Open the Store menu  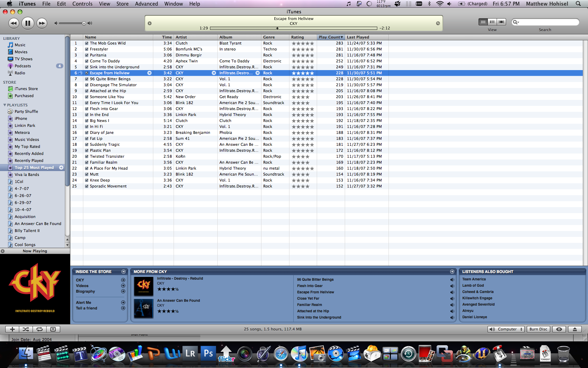(x=122, y=4)
